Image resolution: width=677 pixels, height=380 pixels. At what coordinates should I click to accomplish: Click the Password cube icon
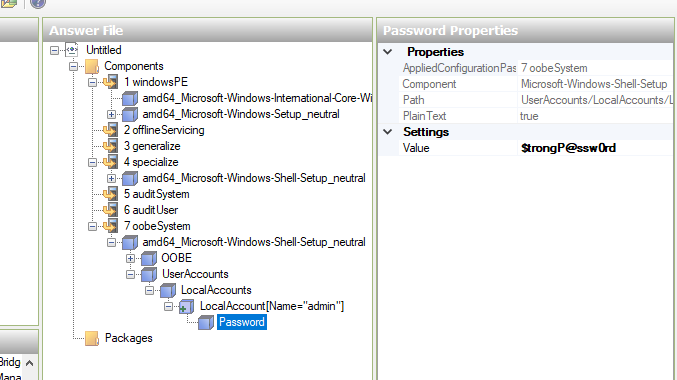[206, 323]
